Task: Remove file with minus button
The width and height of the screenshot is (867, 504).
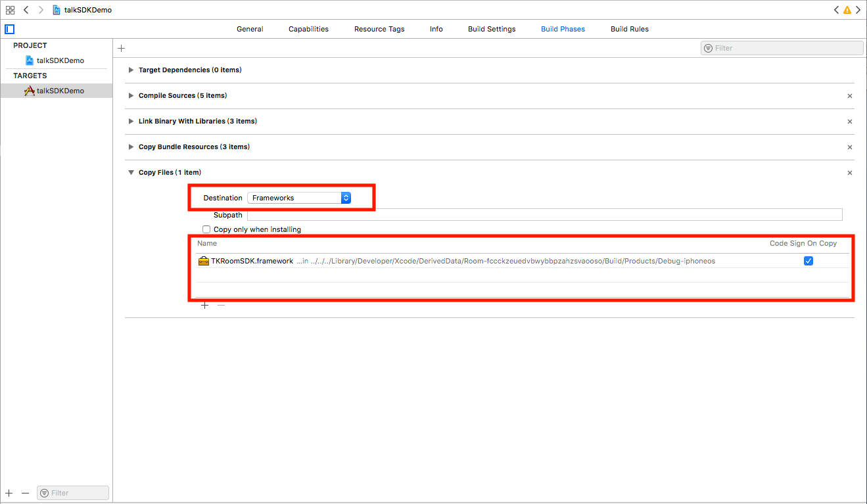Action: click(x=221, y=306)
